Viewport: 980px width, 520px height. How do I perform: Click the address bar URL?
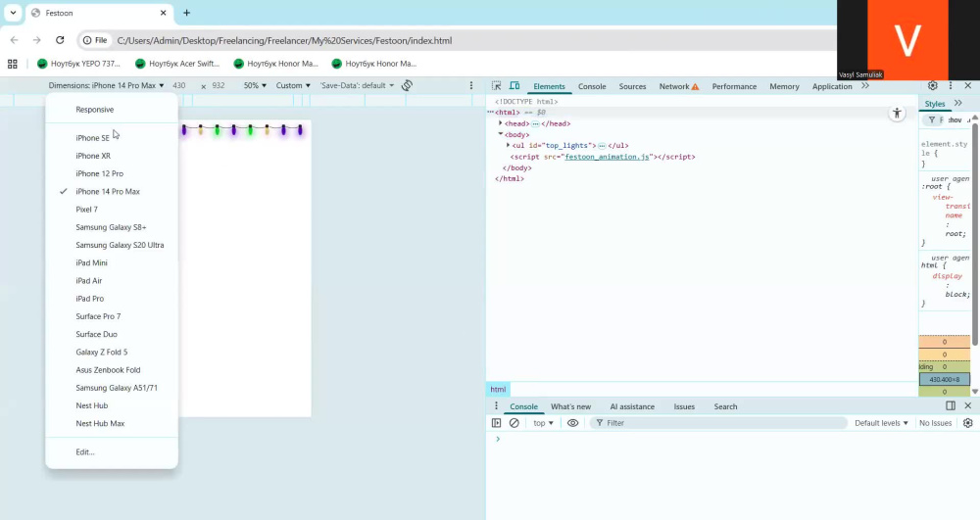284,40
